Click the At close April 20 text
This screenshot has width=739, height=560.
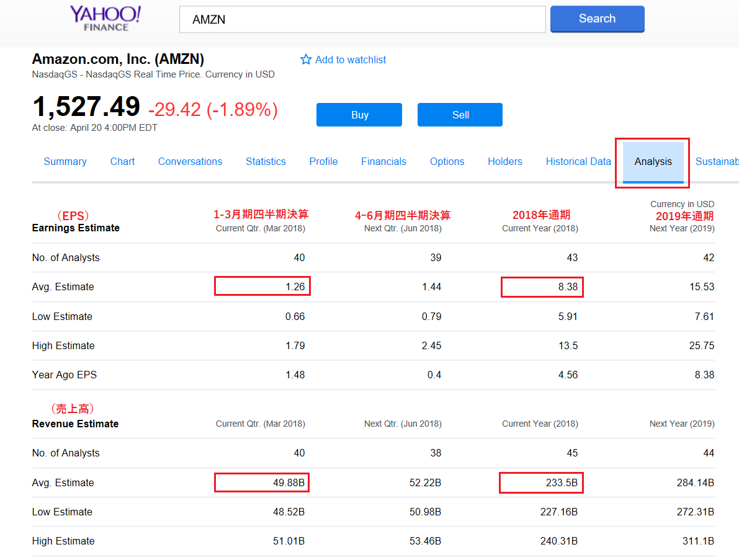click(95, 128)
